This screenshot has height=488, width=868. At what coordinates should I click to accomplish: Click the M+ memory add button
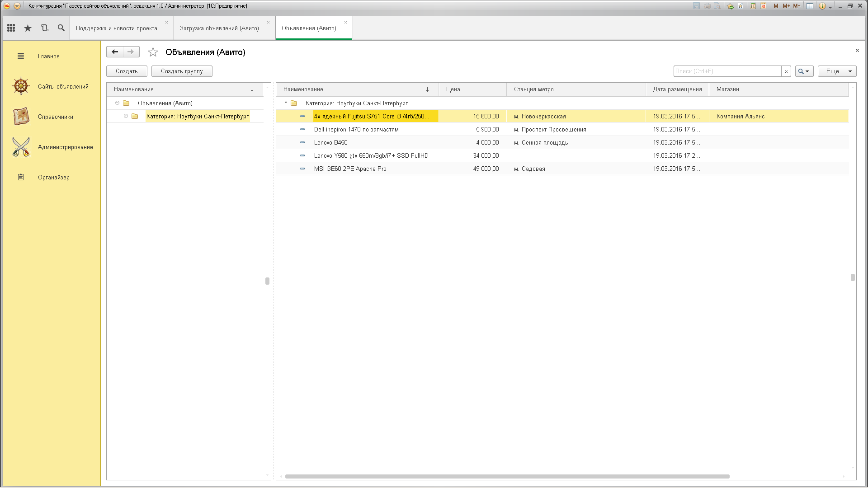coord(786,6)
